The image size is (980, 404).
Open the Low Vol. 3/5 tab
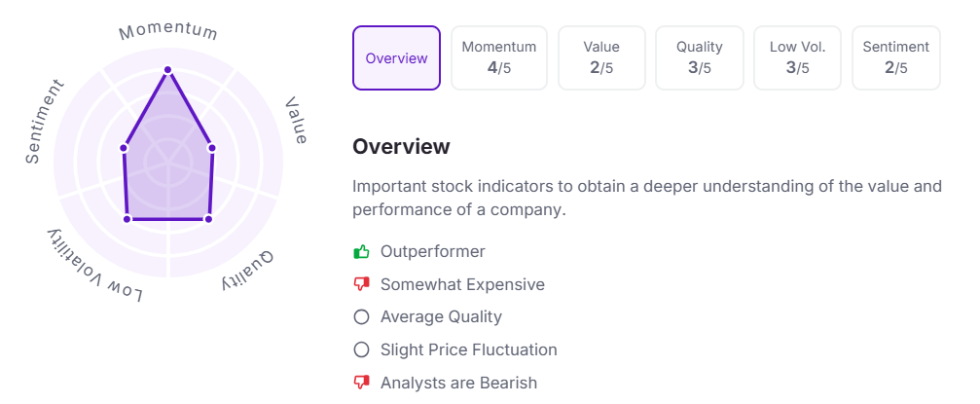coord(797,58)
